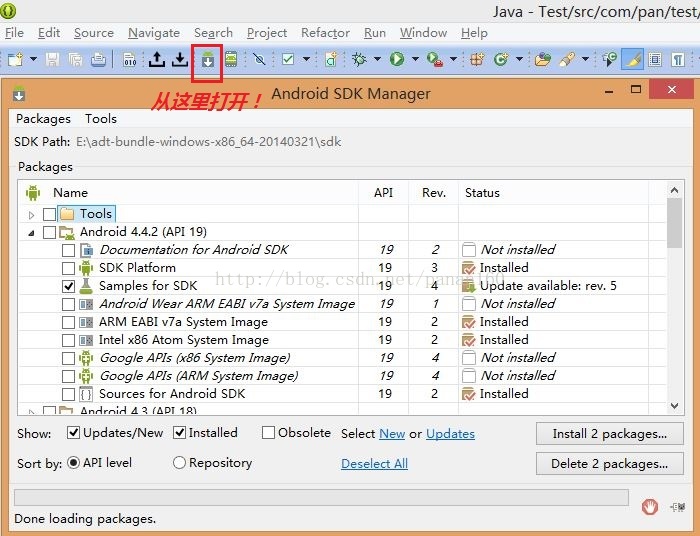Open dropdown next to the Lint checkmark

(x=306, y=59)
